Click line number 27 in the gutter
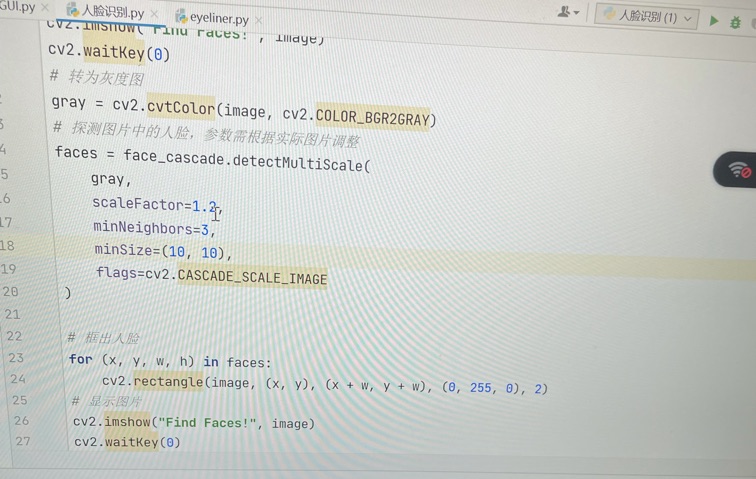The width and height of the screenshot is (756, 479). coord(23,441)
